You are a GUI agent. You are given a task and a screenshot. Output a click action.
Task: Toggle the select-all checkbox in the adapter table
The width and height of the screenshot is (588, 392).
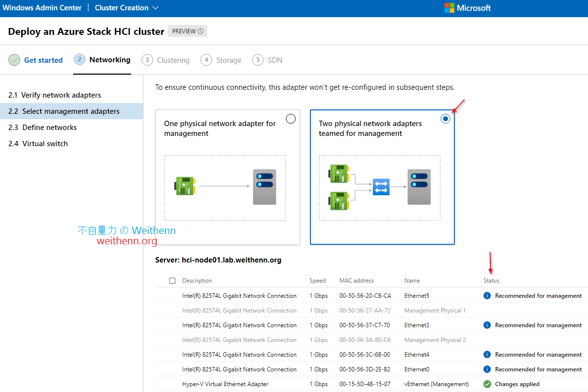(x=172, y=280)
